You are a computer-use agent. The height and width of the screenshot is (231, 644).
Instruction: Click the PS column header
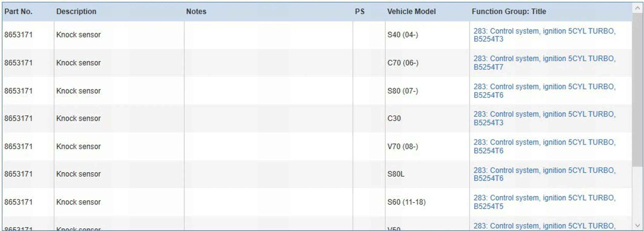[360, 12]
